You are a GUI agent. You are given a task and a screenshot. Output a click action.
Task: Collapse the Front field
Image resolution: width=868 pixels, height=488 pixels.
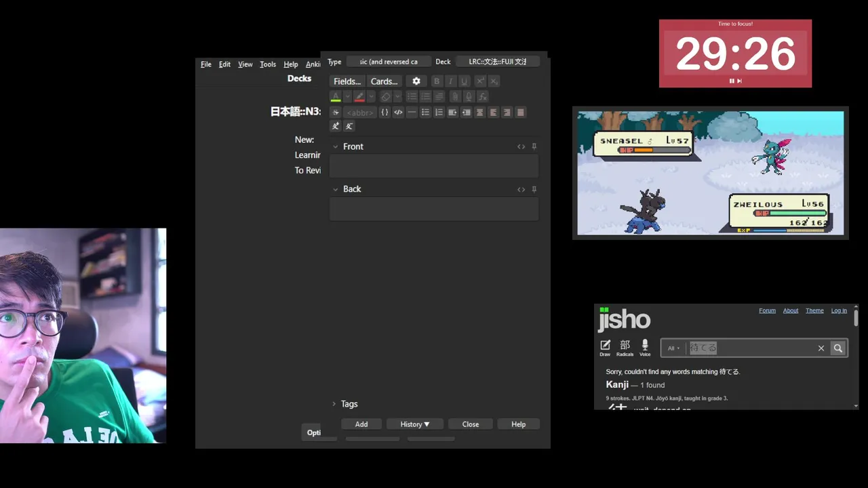[335, 146]
